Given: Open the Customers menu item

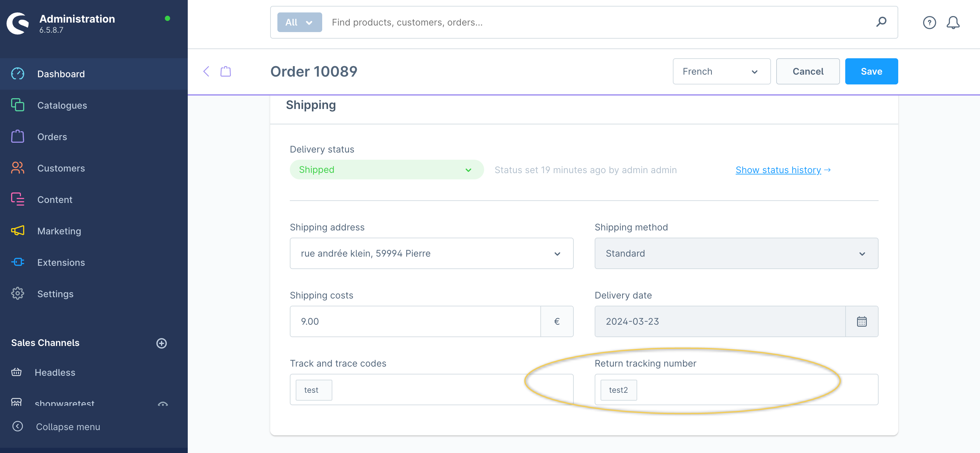Looking at the screenshot, I should point(61,168).
